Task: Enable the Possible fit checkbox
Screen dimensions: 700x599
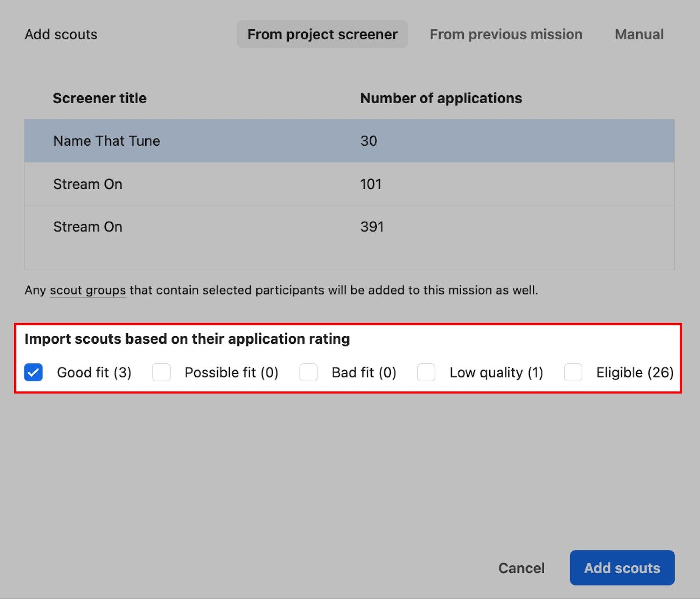Action: click(x=161, y=373)
